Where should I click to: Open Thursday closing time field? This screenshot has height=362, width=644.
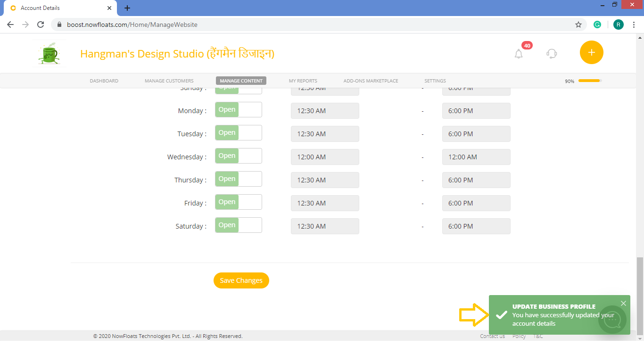pos(476,180)
